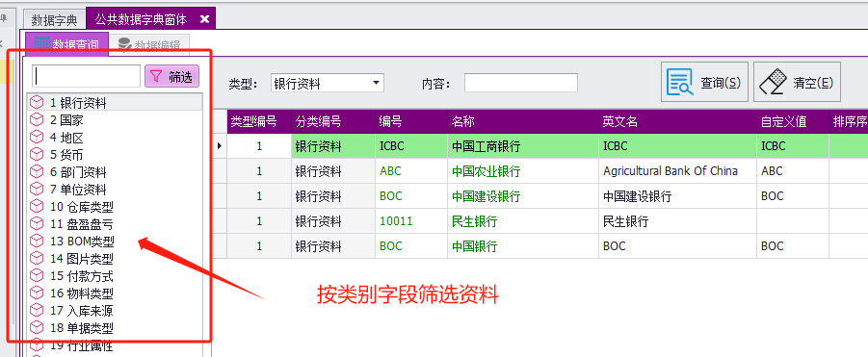Click the row indicator arrow of ICBC row
Screen dimensions: 868x357
(220, 146)
